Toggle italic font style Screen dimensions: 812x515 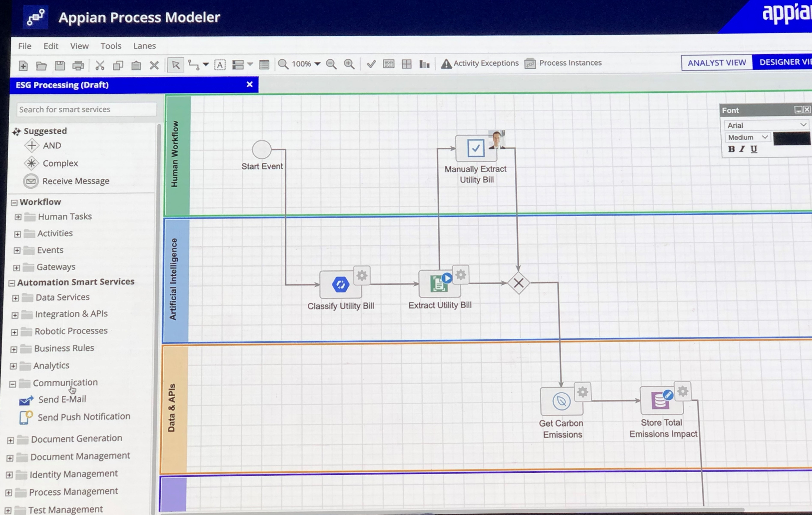742,149
